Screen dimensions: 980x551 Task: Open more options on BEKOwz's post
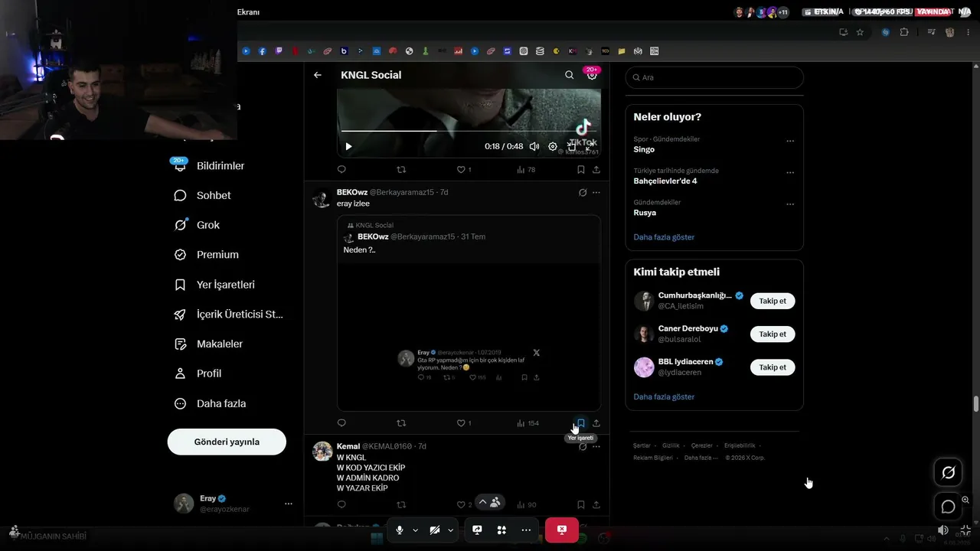tap(596, 192)
